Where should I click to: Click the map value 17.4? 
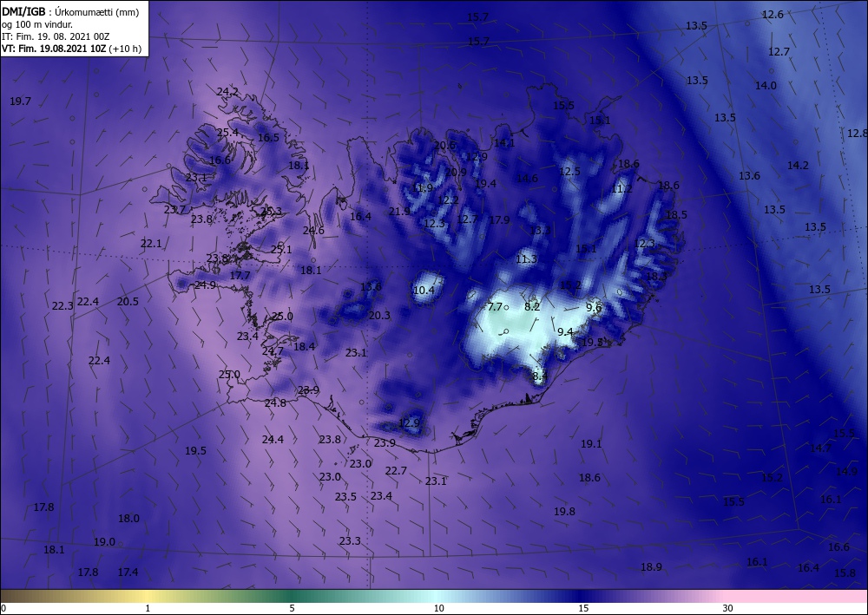pyautogui.click(x=128, y=572)
